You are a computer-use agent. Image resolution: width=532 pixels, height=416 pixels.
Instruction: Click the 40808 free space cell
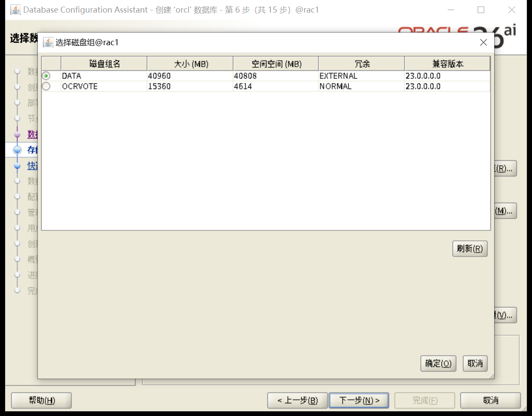point(276,76)
